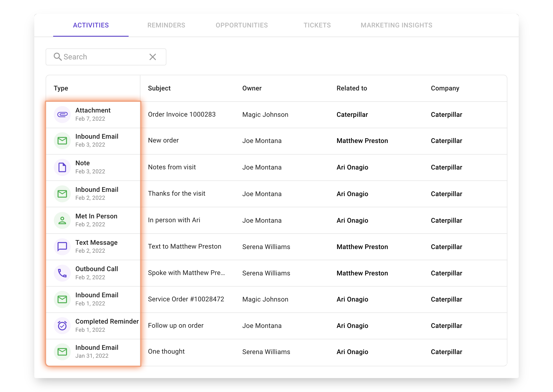553x392 pixels.
Task: Click the Completed Reminder alarm clock icon
Action: click(x=62, y=326)
